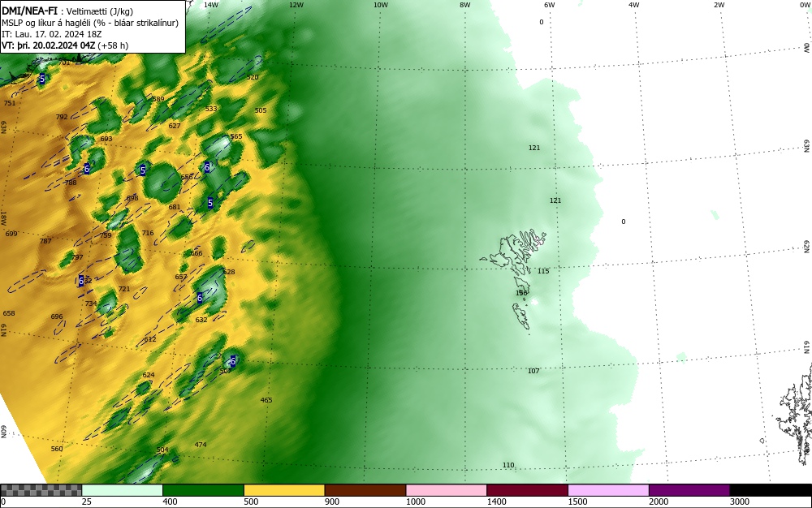
Task: Click the map value "658"
Action: click(9, 313)
